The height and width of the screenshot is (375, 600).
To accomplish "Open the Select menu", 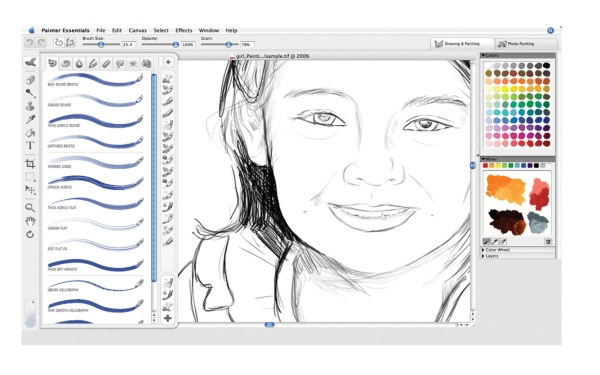I will pos(161,30).
